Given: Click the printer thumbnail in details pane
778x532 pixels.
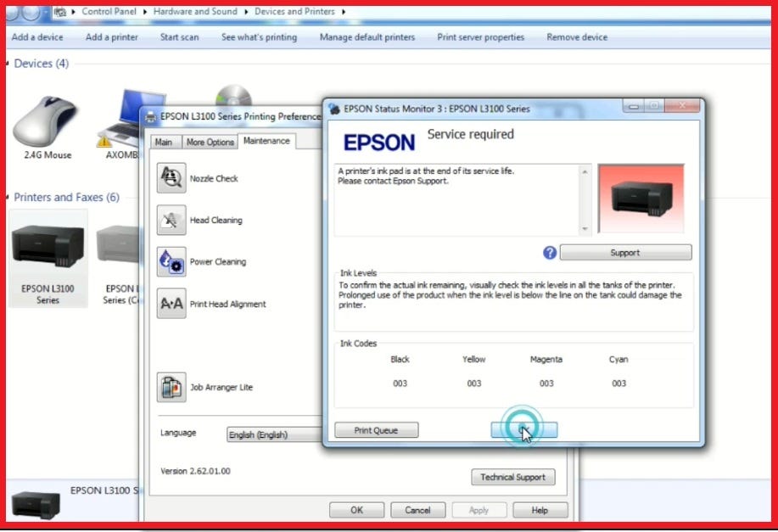Looking at the screenshot, I should [x=36, y=503].
